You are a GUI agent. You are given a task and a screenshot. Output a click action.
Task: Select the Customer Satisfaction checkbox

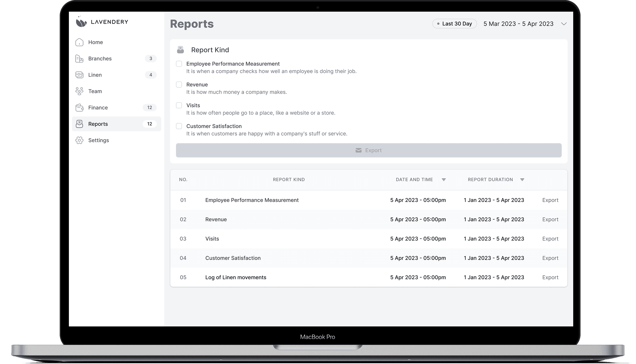point(179,126)
